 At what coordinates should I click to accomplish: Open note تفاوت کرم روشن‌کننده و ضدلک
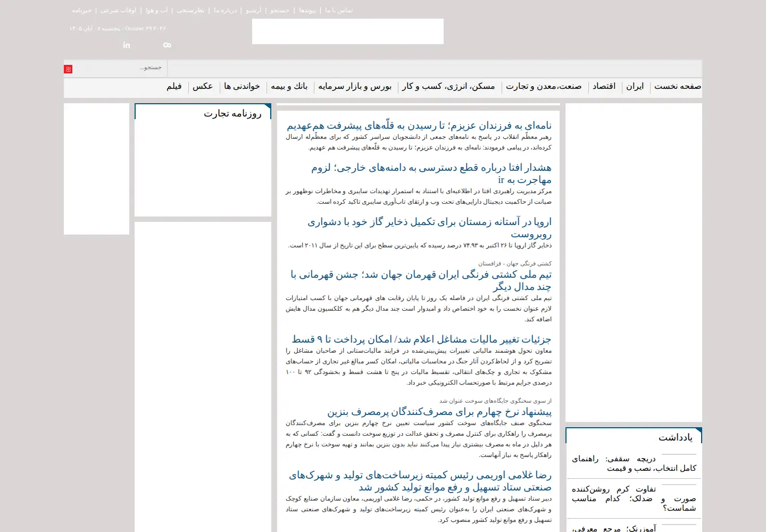pyautogui.click(x=634, y=498)
